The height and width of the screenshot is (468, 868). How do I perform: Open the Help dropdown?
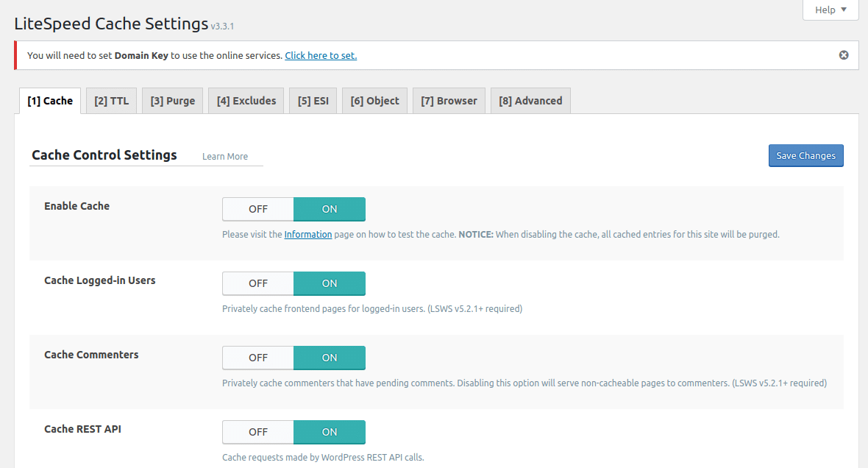pos(830,10)
